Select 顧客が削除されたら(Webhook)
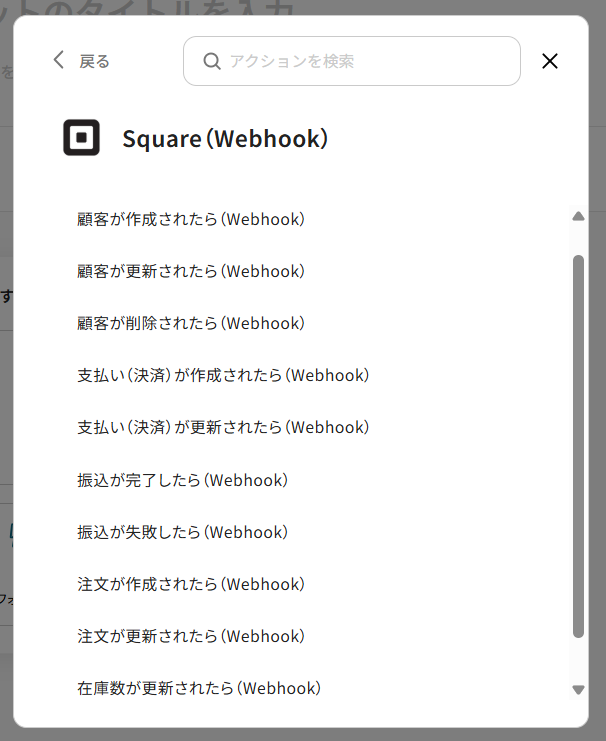Screen dimensions: 606x741 click(x=191, y=323)
